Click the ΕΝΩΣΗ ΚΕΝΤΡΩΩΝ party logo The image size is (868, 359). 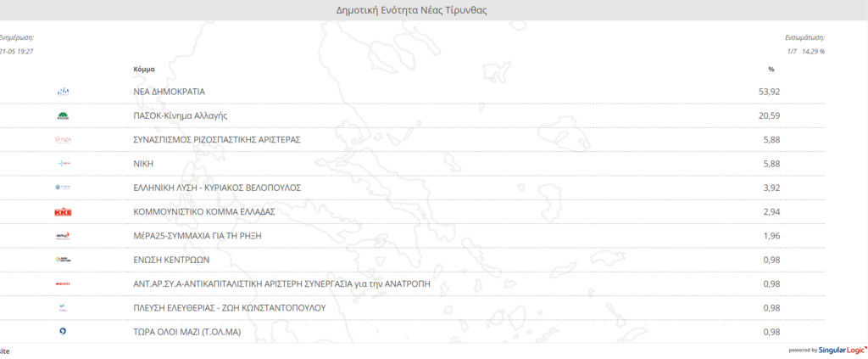(63, 260)
